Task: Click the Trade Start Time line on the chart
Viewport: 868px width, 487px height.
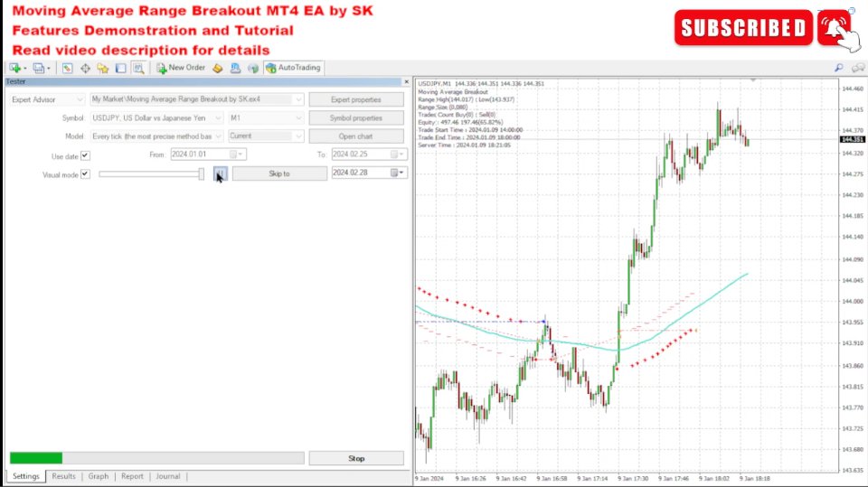Action: click(x=470, y=130)
